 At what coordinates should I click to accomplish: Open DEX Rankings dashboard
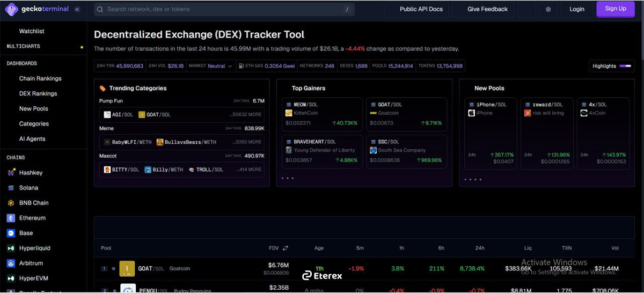[38, 93]
